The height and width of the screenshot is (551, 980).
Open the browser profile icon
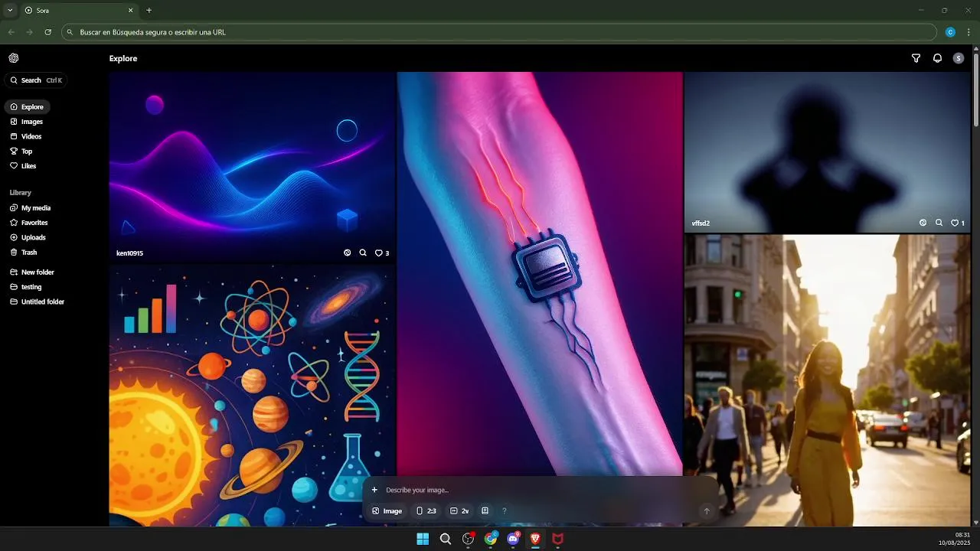950,32
